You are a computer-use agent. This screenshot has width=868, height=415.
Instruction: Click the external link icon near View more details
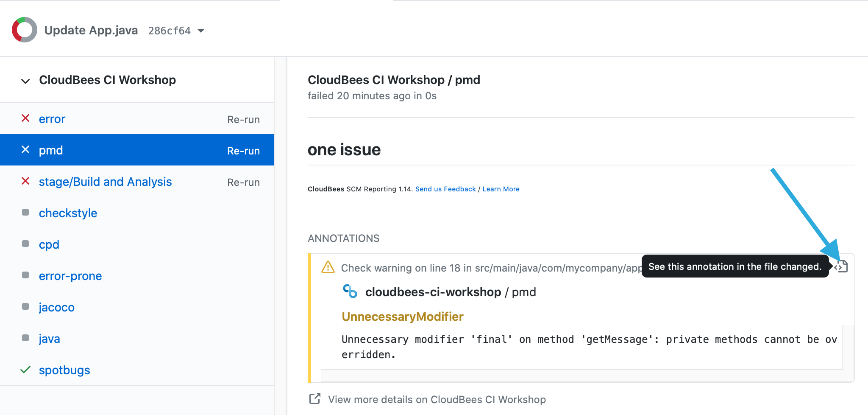click(314, 398)
